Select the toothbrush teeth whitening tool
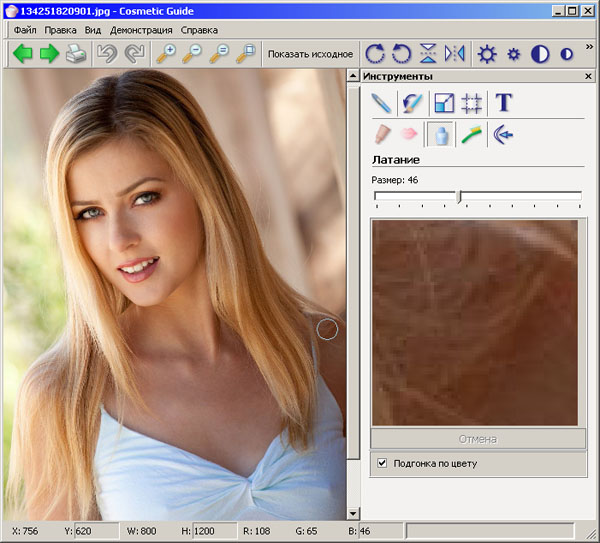This screenshot has width=600, height=543. [x=470, y=135]
